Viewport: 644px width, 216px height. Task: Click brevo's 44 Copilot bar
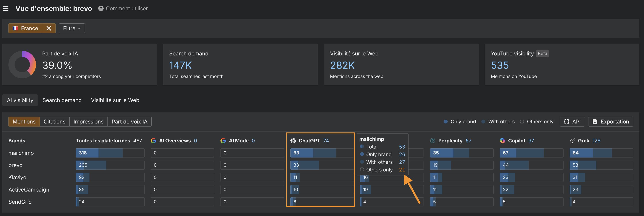pyautogui.click(x=532, y=165)
